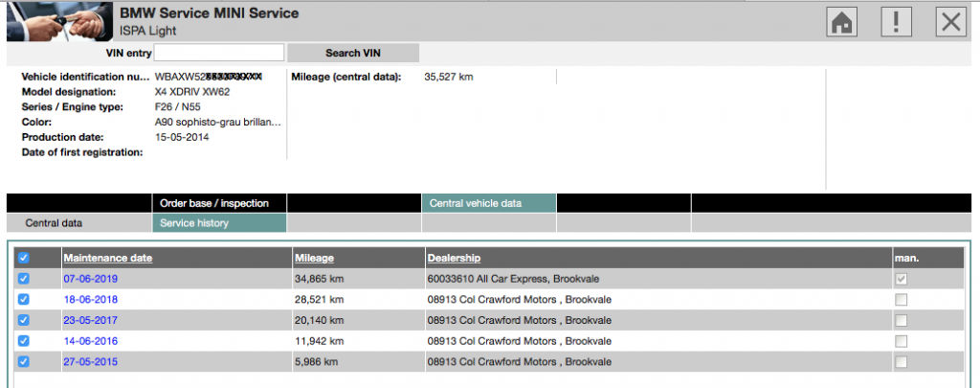Click the Date of first registration label
Image resolution: width=980 pixels, height=388 pixels.
coord(82,152)
